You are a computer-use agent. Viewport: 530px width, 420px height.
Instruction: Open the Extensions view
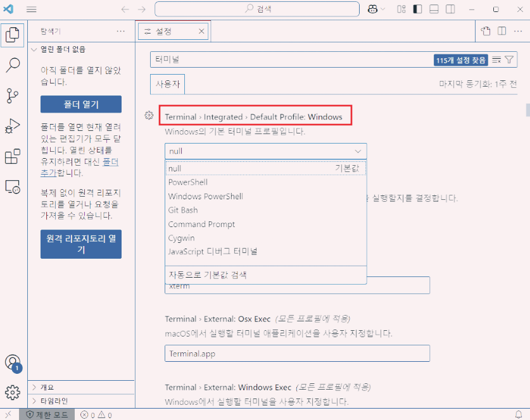[x=13, y=157]
